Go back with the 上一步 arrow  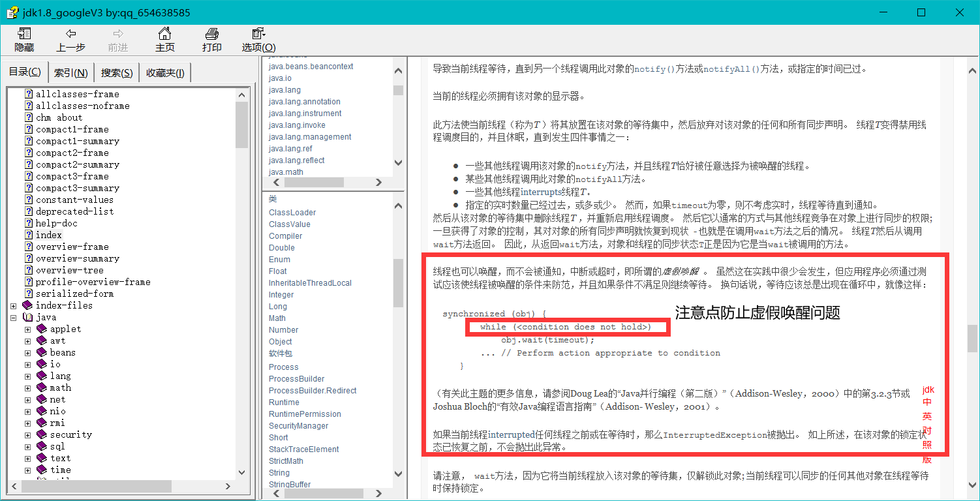pos(71,34)
